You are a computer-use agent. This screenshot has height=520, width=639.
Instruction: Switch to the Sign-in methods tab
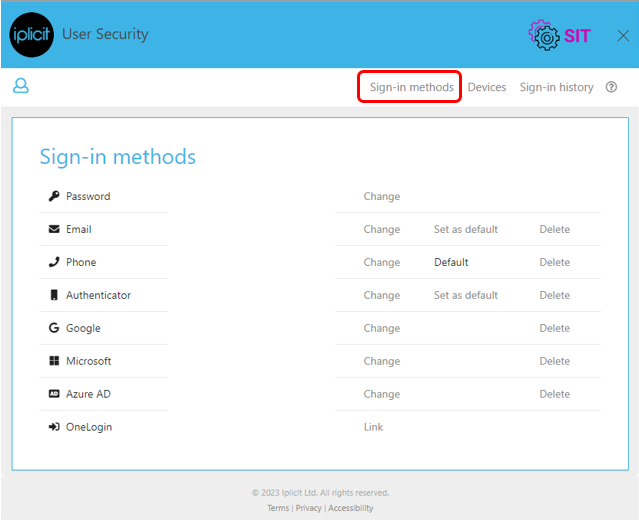pyautogui.click(x=412, y=87)
